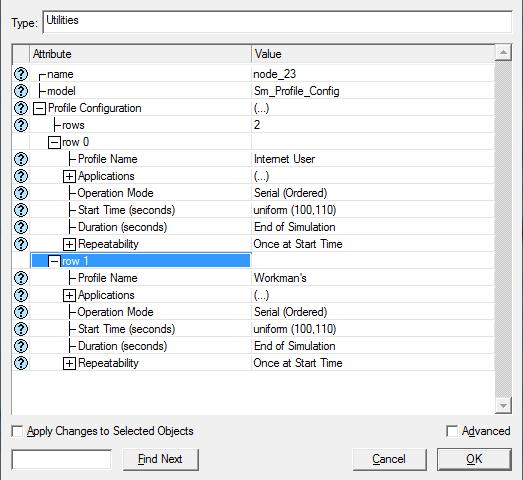Click the rows value 2

(257, 125)
